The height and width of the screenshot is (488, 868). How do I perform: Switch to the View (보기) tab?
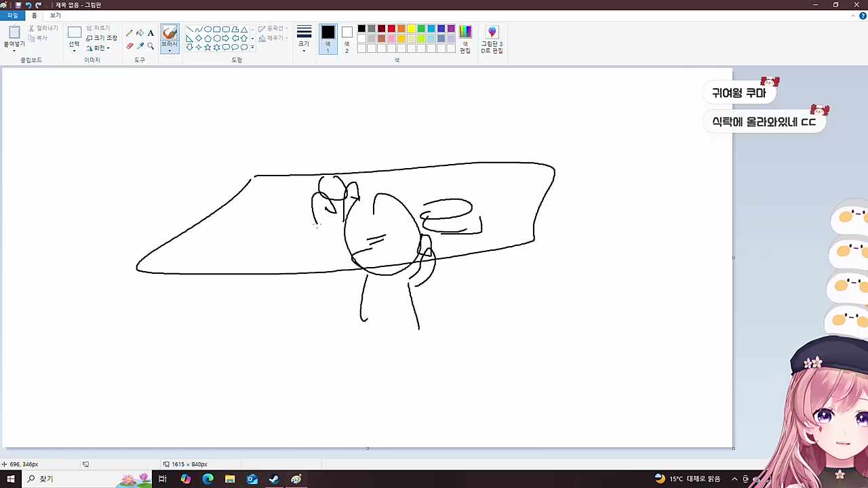point(55,16)
